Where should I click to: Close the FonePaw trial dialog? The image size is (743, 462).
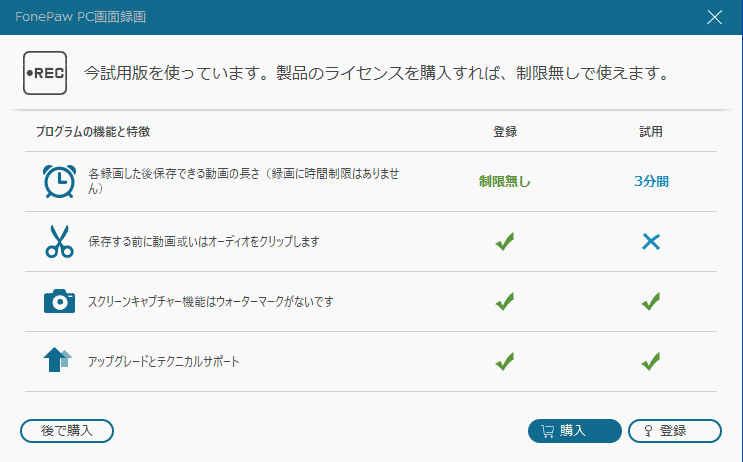pos(715,17)
